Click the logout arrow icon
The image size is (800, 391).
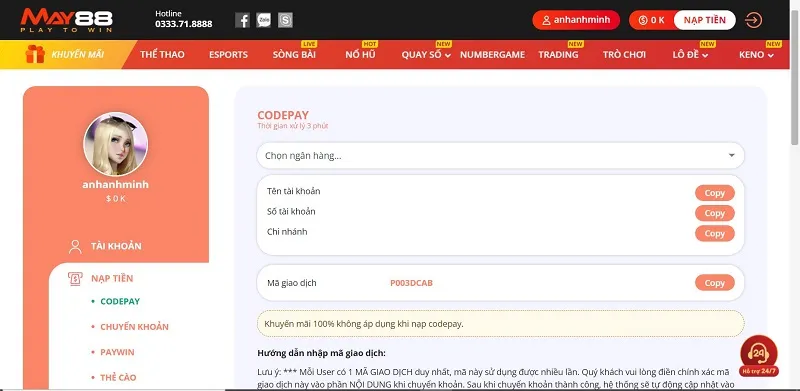[754, 20]
